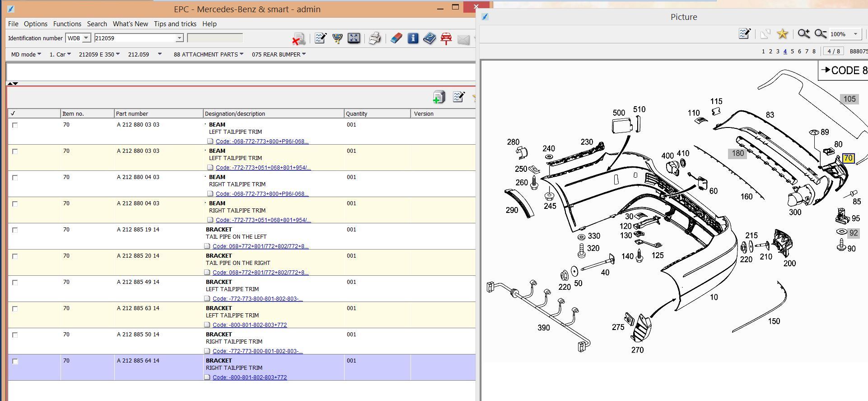Click the shopping basket filter icon
Viewport: 868px width, 401px height.
[x=337, y=38]
